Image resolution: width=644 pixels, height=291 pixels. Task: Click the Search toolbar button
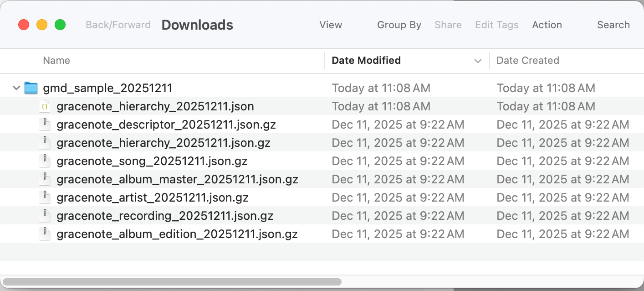click(613, 25)
